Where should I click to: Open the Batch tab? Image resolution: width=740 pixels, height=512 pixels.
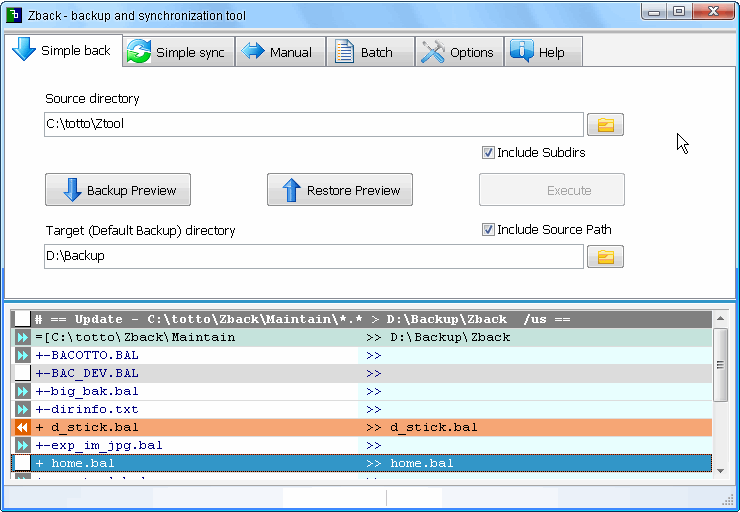pos(369,52)
